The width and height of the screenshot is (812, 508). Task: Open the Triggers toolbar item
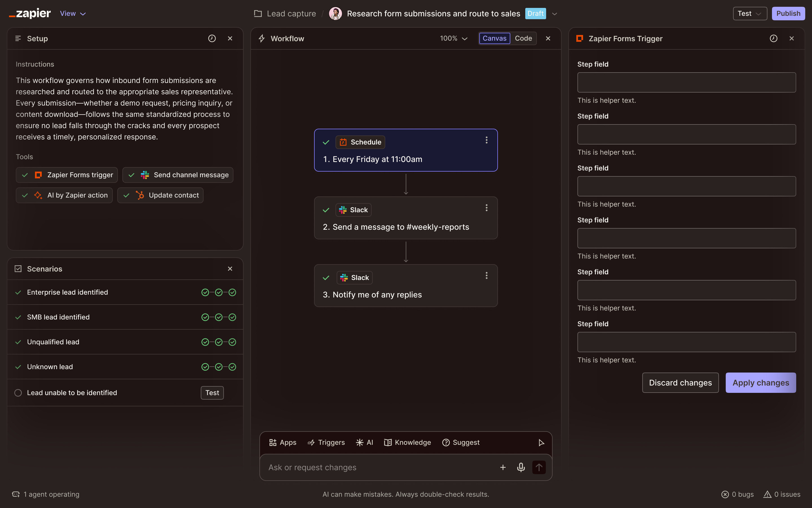(326, 443)
